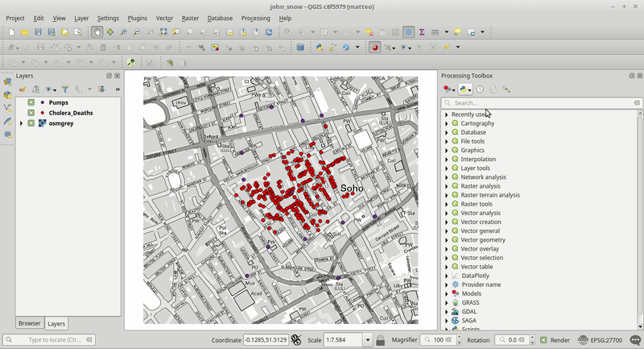Expand the GDAL provider group
This screenshot has height=349, width=644.
pyautogui.click(x=447, y=312)
